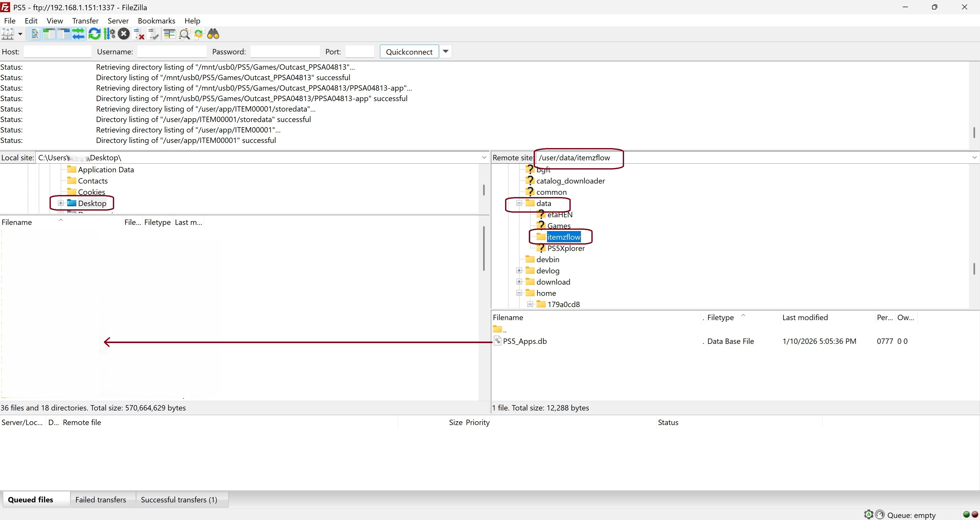Sort remote files by Last modified column

pyautogui.click(x=805, y=318)
